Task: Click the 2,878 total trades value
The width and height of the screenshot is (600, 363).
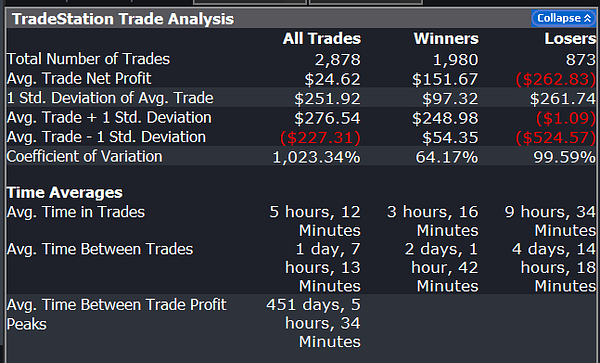Action: (338, 60)
